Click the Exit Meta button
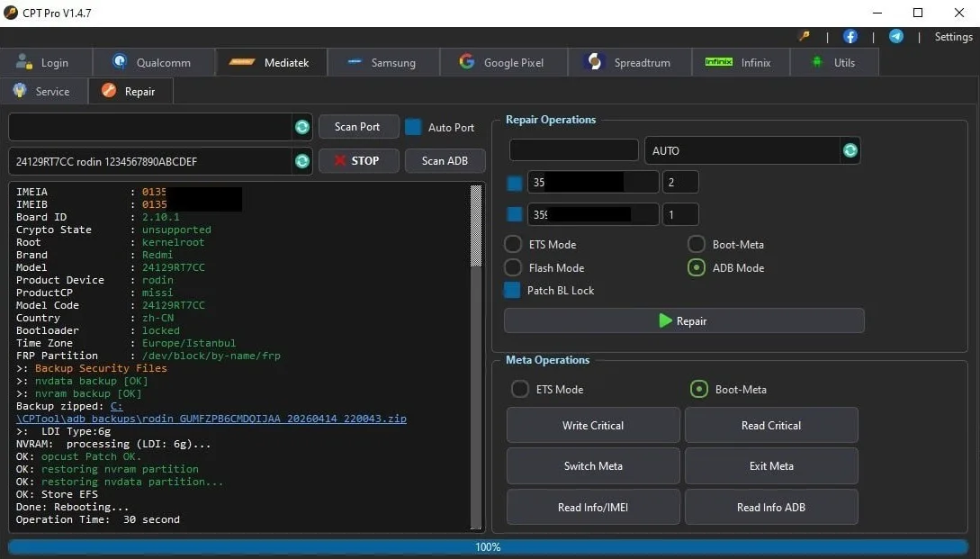The image size is (980, 559). click(771, 466)
